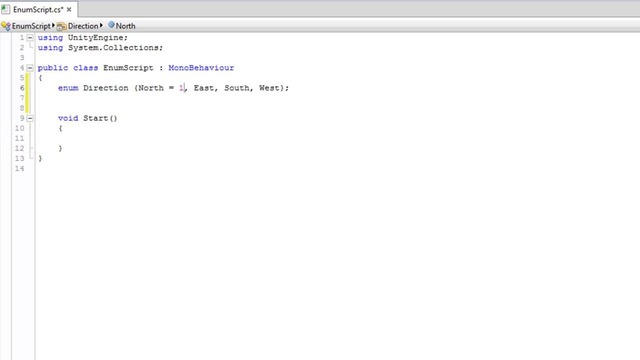The width and height of the screenshot is (640, 360).
Task: Click the 'North' enum value in code
Action: pyautogui.click(x=151, y=88)
